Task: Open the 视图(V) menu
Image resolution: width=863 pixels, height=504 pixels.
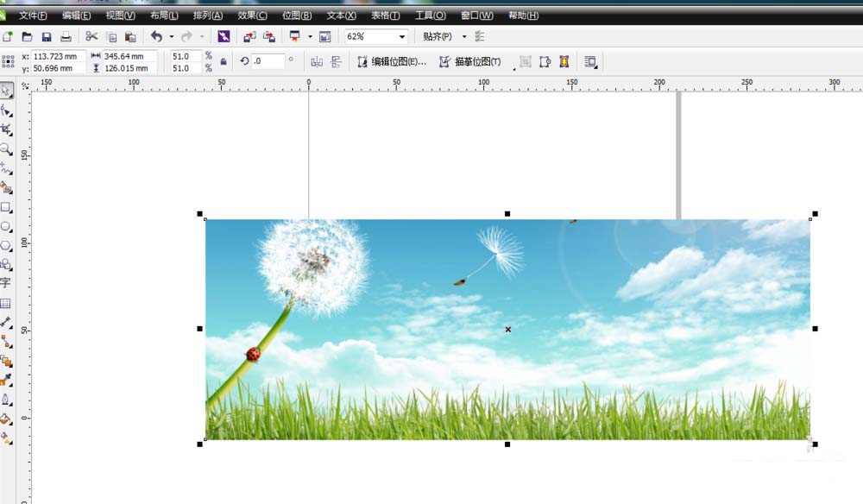Action: [121, 16]
